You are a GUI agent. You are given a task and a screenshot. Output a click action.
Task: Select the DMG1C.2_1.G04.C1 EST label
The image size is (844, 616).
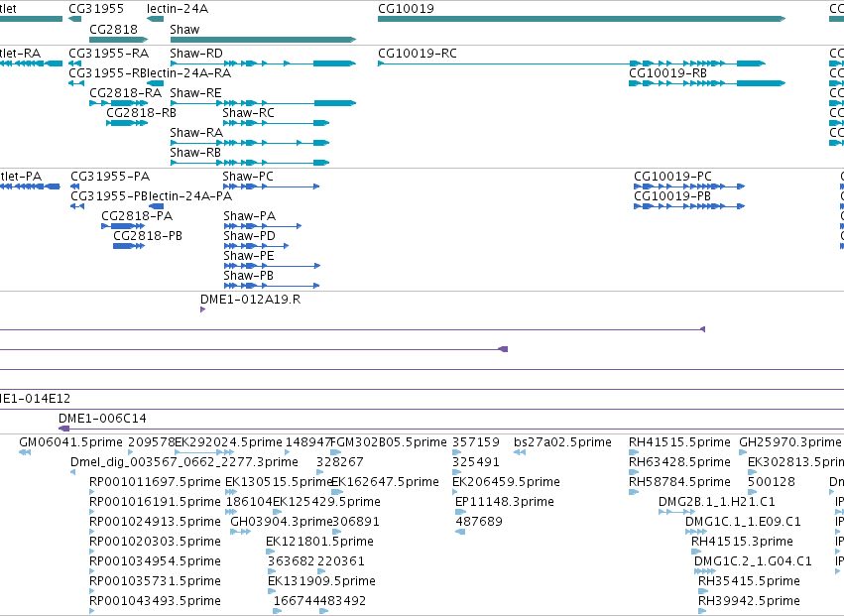click(x=753, y=561)
